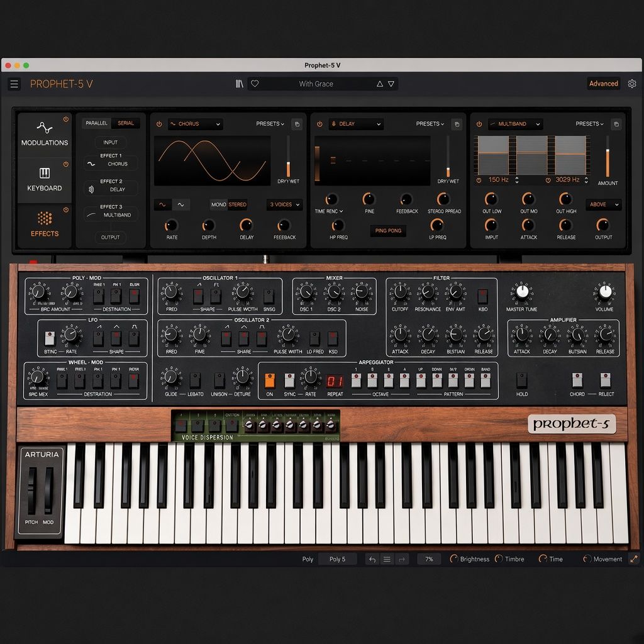This screenshot has width=644, height=644.
Task: Click the Chorus effect power icon
Action: [x=159, y=124]
